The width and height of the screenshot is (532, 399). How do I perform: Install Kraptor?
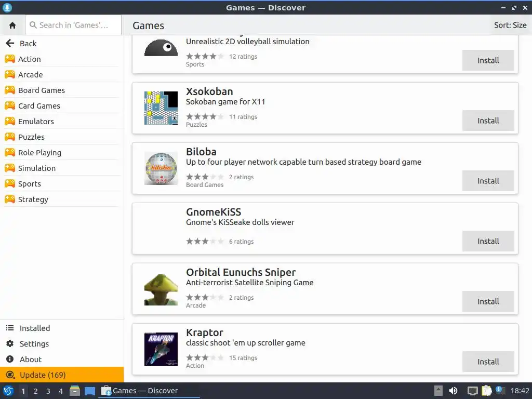488,362
